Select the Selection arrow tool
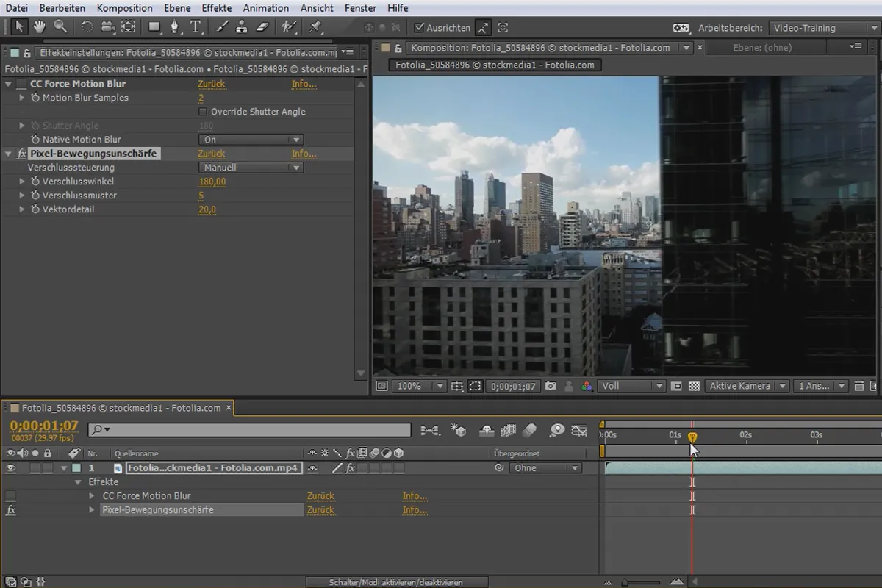Screen dimensions: 882x588 (19, 27)
